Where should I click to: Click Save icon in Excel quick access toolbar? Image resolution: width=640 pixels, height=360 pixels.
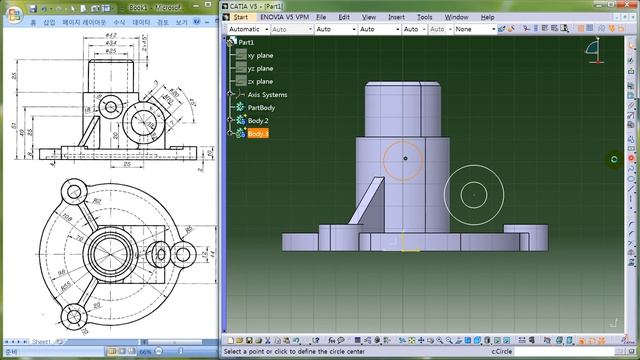[33, 8]
